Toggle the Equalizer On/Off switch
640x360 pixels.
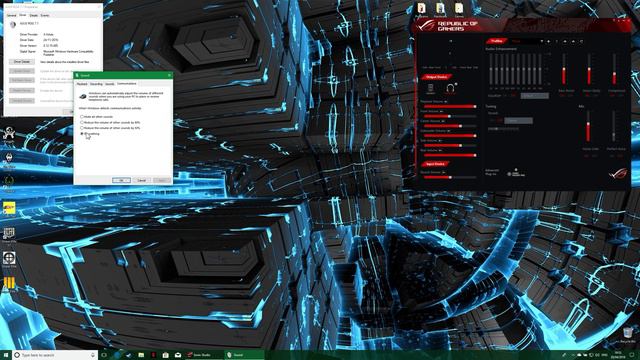(509, 96)
